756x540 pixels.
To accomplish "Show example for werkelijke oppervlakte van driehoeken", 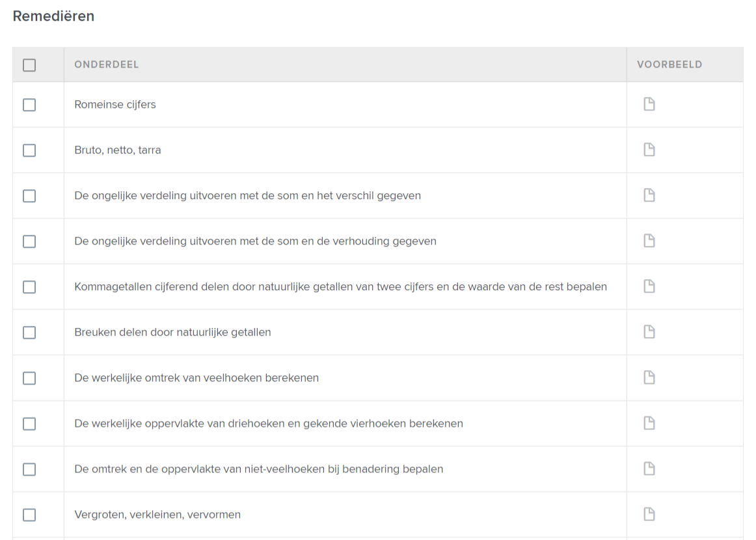I will coord(649,423).
